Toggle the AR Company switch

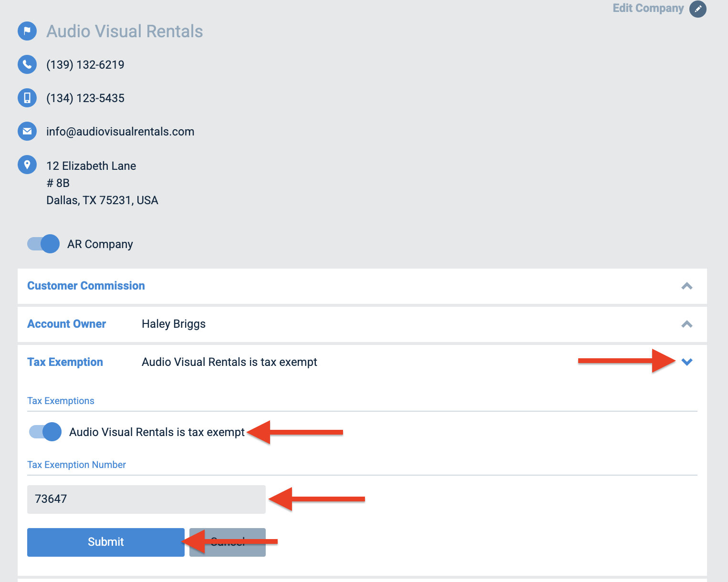tap(44, 244)
